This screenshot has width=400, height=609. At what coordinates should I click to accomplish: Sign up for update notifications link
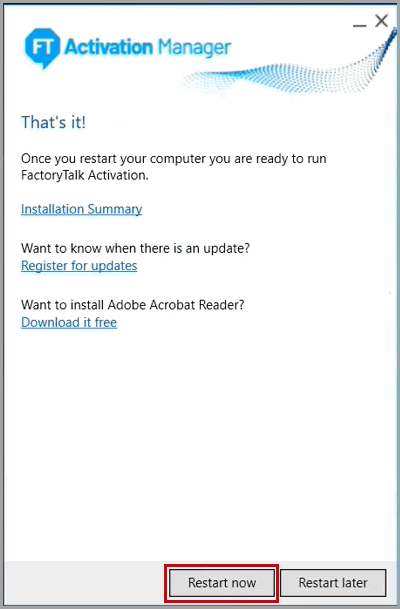pyautogui.click(x=79, y=266)
